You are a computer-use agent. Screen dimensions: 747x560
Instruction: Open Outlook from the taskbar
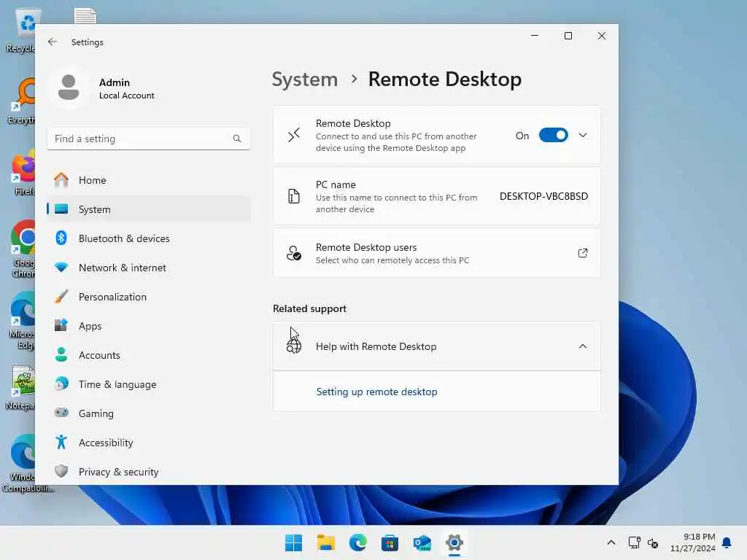point(422,542)
